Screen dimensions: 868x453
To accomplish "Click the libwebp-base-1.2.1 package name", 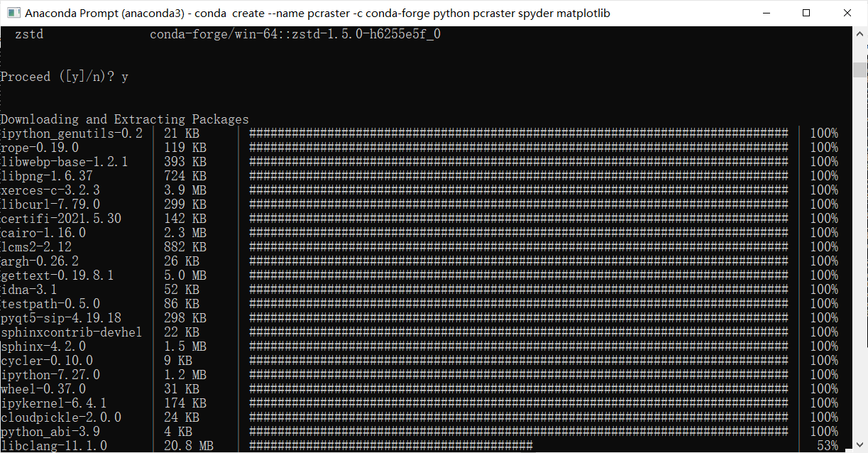I will pyautogui.click(x=65, y=162).
